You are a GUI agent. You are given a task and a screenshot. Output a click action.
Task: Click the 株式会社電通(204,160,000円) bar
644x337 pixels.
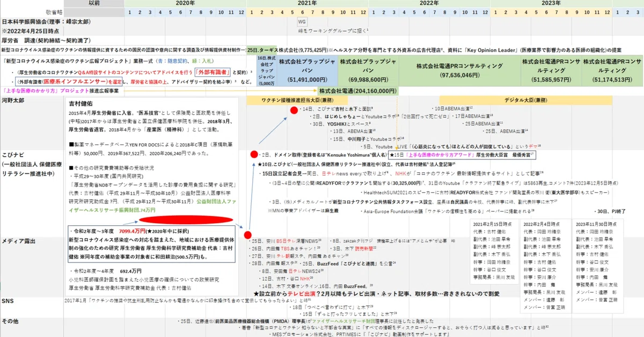358,91
